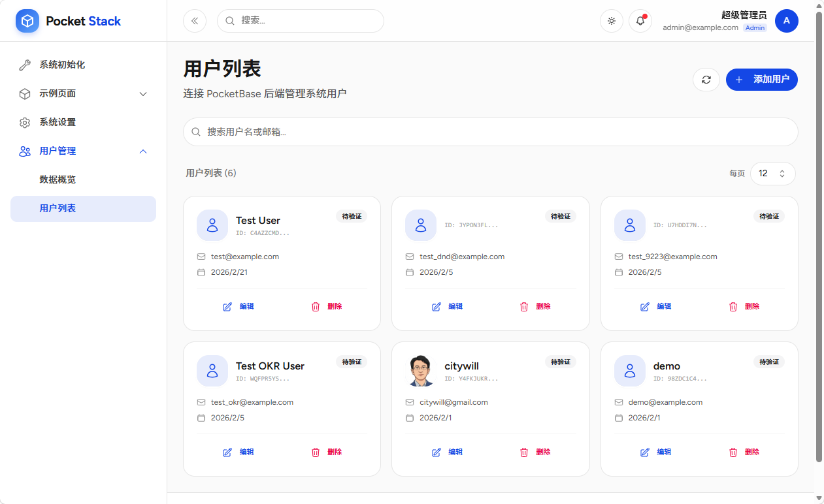Delete the test_dnd@example.com user

[535, 306]
